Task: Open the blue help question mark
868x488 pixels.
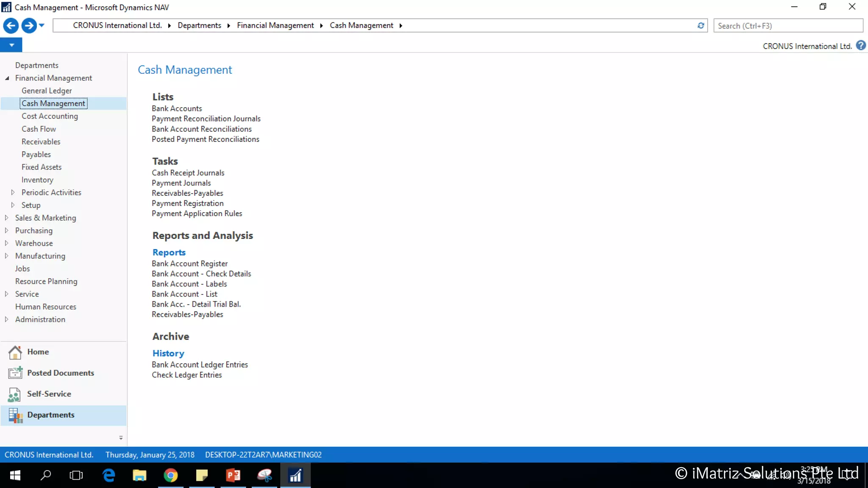Action: pyautogui.click(x=861, y=45)
